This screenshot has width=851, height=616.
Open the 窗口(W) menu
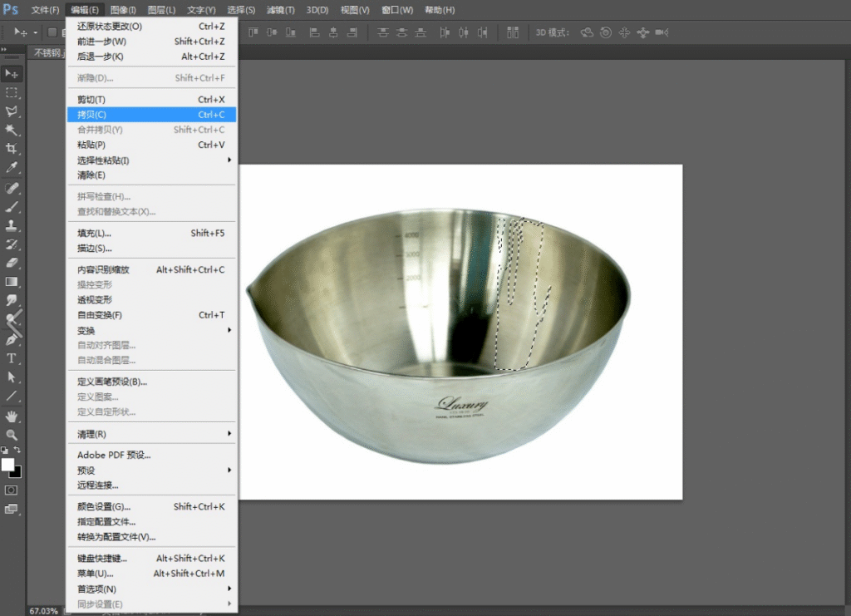(x=397, y=10)
